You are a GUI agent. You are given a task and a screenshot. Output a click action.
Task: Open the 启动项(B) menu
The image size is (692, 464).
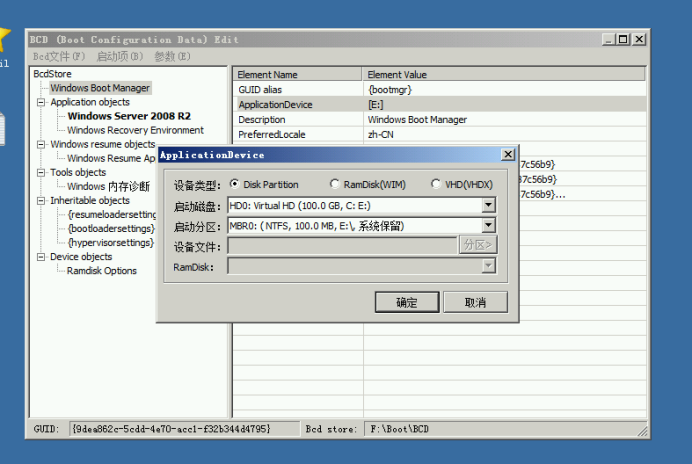tap(119, 56)
